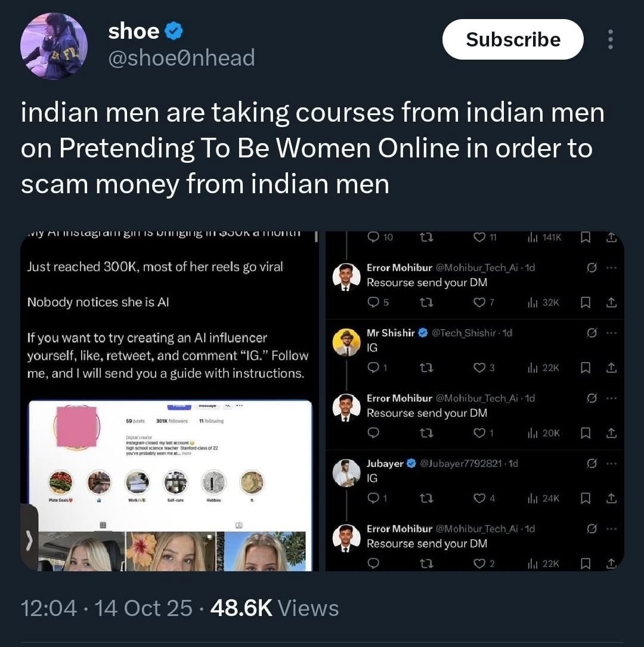This screenshot has height=647, width=644.
Task: Like the Mr Shishir IG reply
Action: [484, 368]
